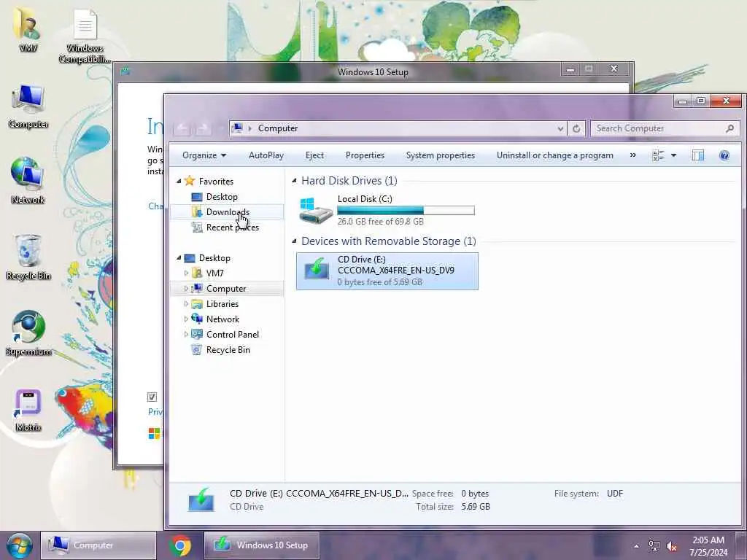Expand the VM7 tree node
This screenshot has height=560, width=747.
pos(186,273)
